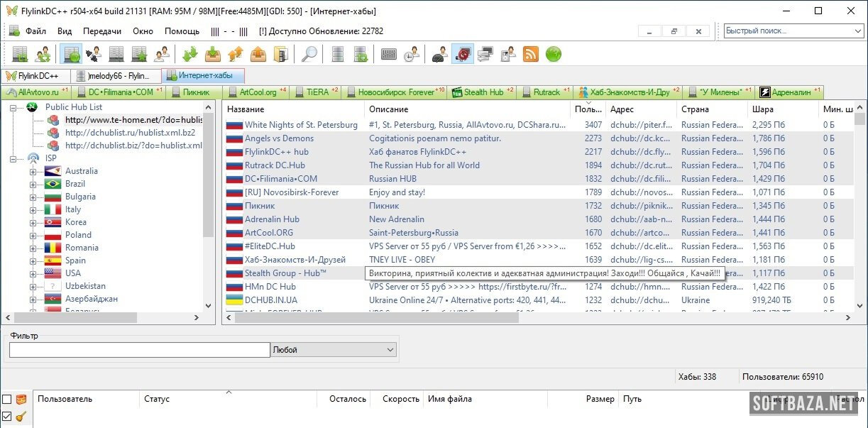Open favorite hubs server-with-star icon
The height and width of the screenshot is (428, 868).
(139, 54)
